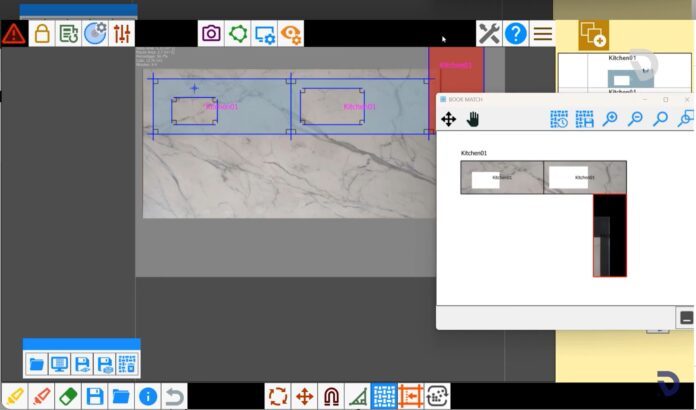The height and width of the screenshot is (410, 696).
Task: Click the add copy button in yellow panel
Action: pos(593,36)
